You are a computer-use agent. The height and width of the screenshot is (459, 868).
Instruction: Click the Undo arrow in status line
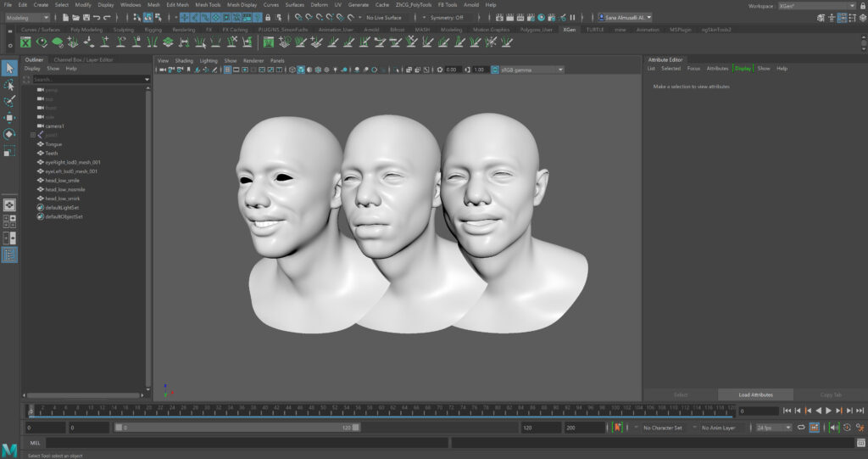pos(97,17)
